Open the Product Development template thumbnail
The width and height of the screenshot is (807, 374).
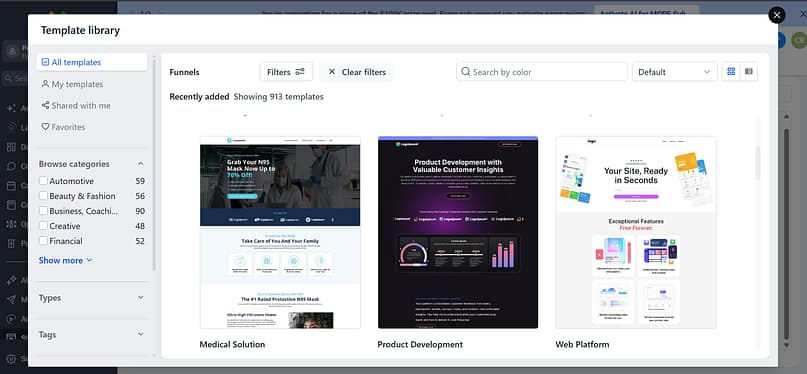[458, 232]
